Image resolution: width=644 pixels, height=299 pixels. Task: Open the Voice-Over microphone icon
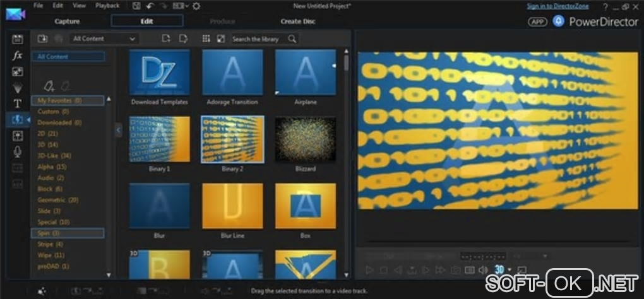(17, 152)
